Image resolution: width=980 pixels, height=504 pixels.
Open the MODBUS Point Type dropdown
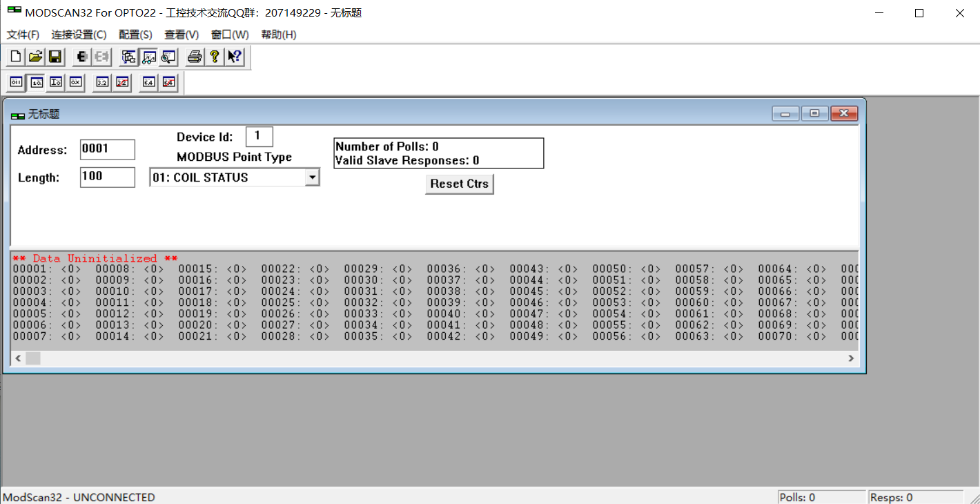(x=313, y=177)
